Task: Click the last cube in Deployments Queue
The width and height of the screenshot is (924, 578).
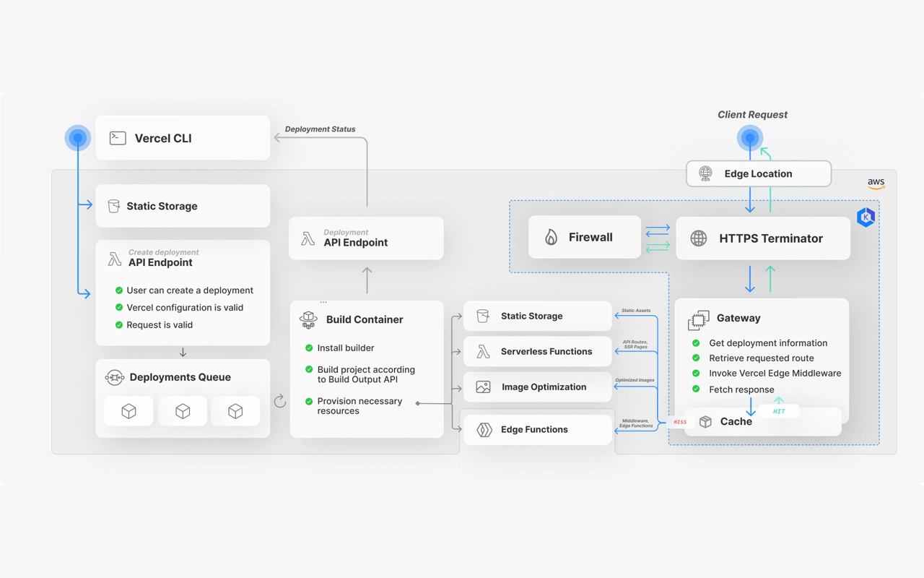Action: pyautogui.click(x=235, y=411)
